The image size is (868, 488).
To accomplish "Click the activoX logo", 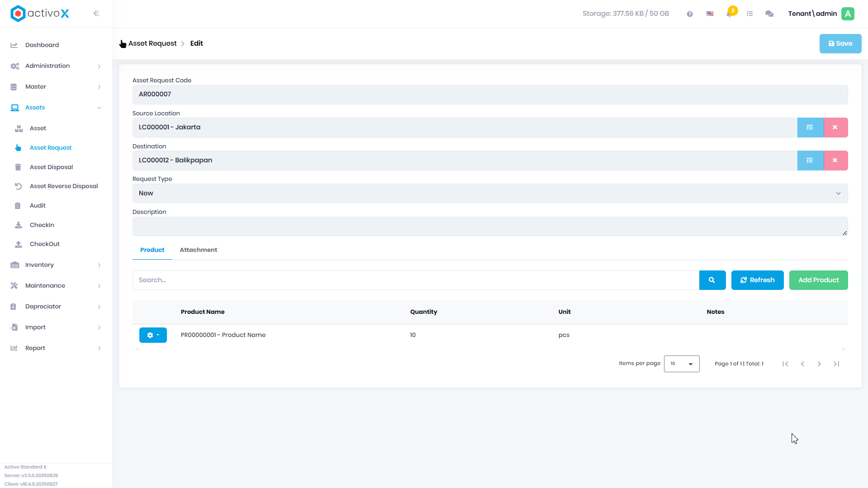I will point(40,14).
